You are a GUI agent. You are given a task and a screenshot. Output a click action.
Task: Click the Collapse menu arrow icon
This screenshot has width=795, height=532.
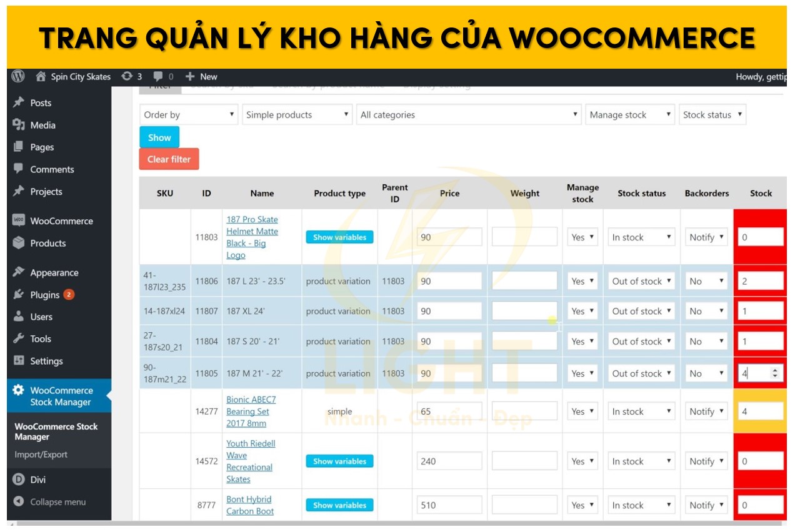point(19,501)
